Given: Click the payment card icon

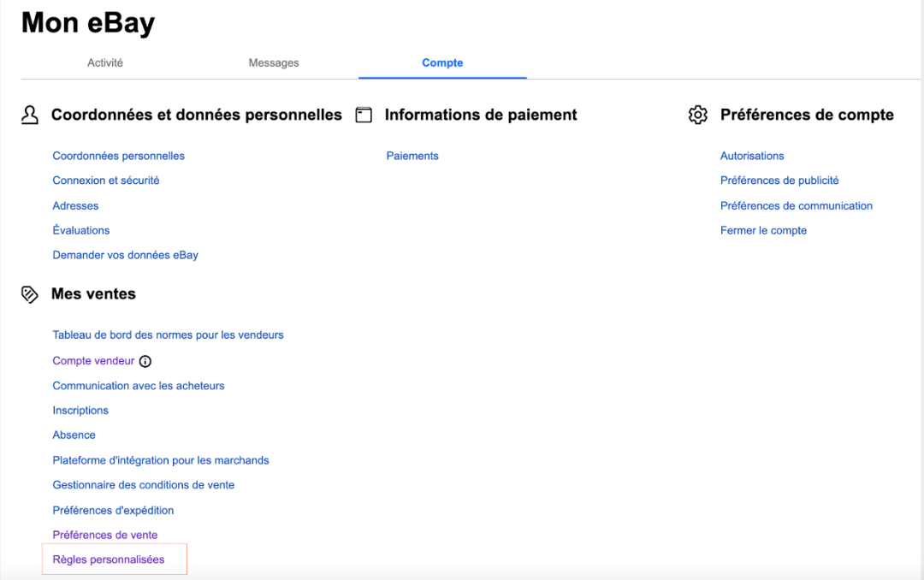Looking at the screenshot, I should 364,115.
